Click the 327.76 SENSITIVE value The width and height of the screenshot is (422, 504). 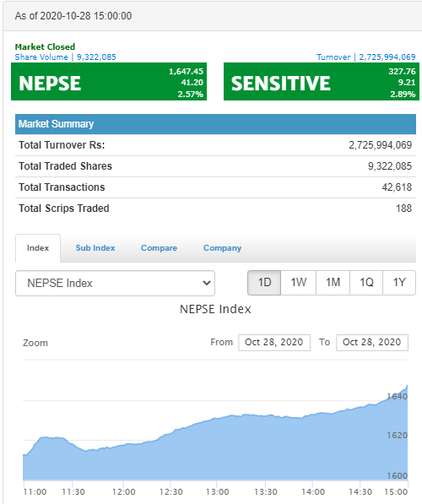pos(402,72)
